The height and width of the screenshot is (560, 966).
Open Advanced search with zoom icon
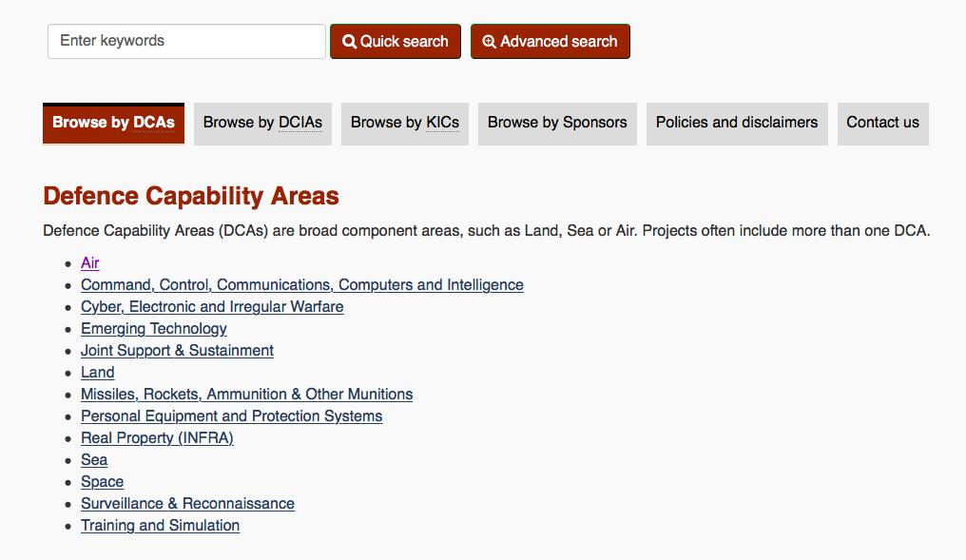[x=551, y=41]
